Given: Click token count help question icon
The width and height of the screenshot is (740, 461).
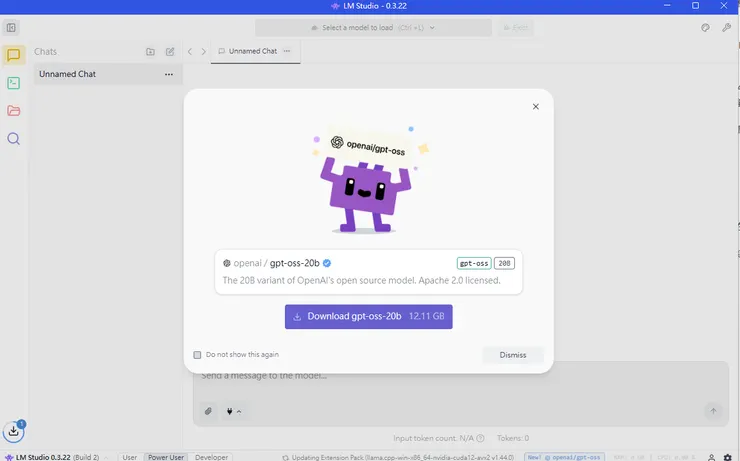Looking at the screenshot, I should [480, 438].
